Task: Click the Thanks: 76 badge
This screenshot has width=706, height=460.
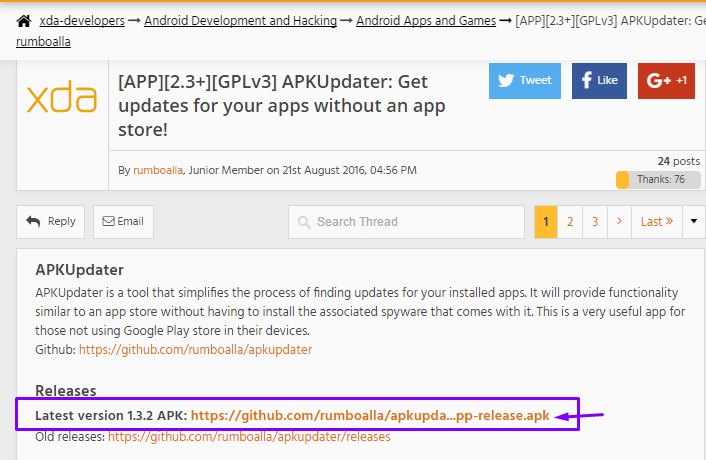Action: tap(658, 180)
